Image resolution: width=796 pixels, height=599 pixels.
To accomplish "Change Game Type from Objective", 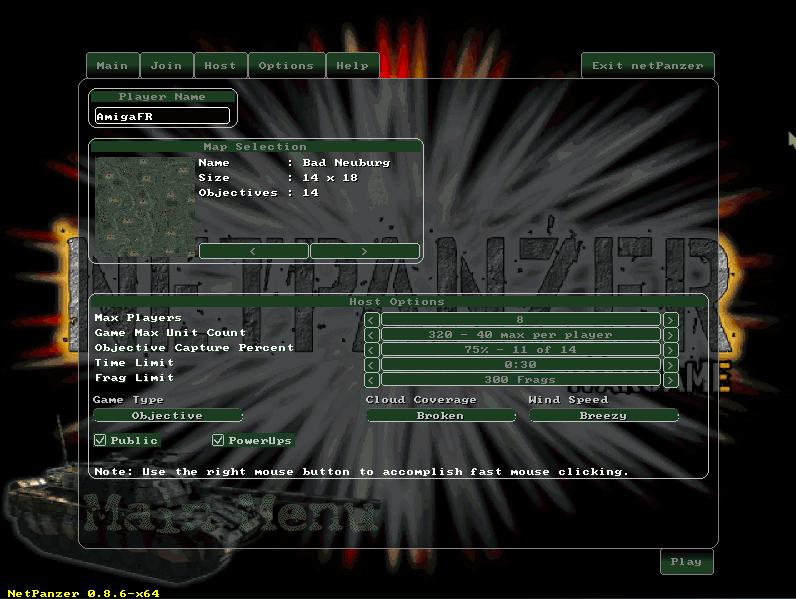I will (x=168, y=415).
